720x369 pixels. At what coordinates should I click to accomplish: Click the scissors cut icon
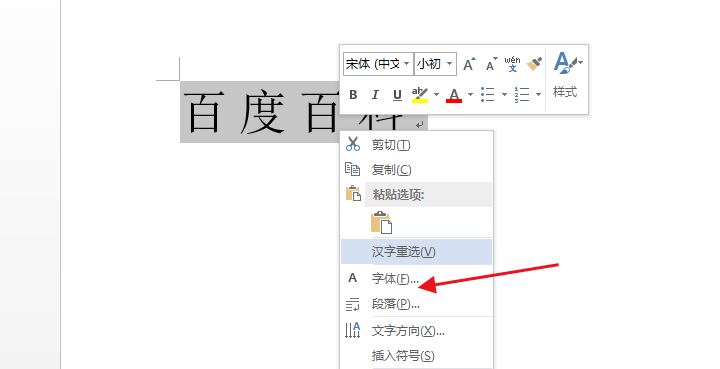pos(353,144)
